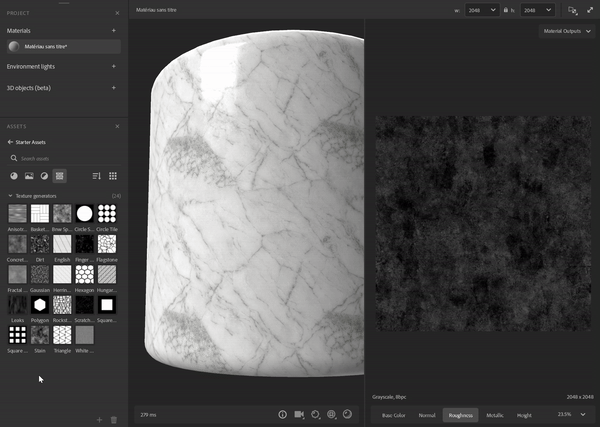Image resolution: width=600 pixels, height=427 pixels.
Task: Choose the Triangle pattern generator
Action: tap(62, 335)
